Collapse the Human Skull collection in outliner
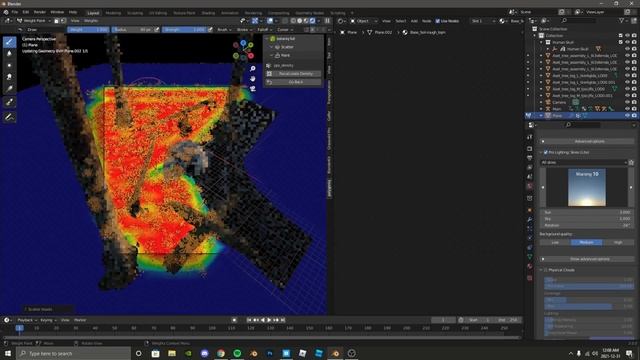 pos(542,42)
